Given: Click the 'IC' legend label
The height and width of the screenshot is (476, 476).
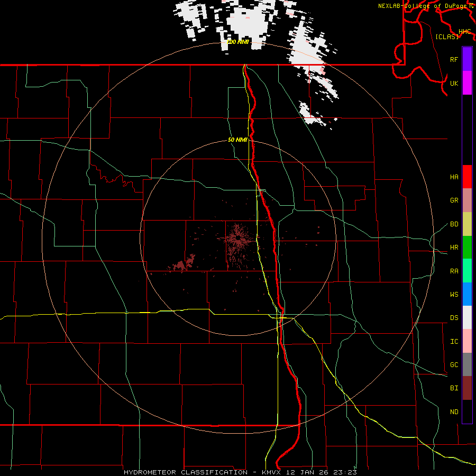Looking at the screenshot, I should [x=454, y=342].
